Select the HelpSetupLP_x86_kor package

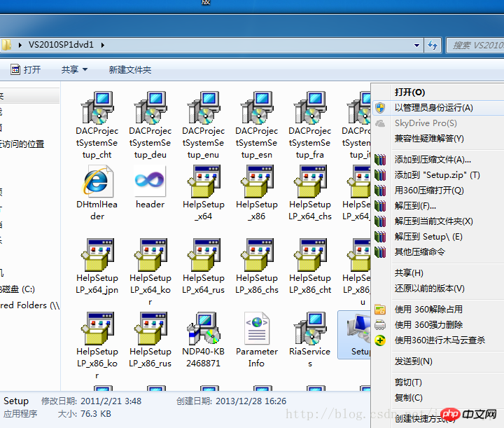(x=97, y=329)
